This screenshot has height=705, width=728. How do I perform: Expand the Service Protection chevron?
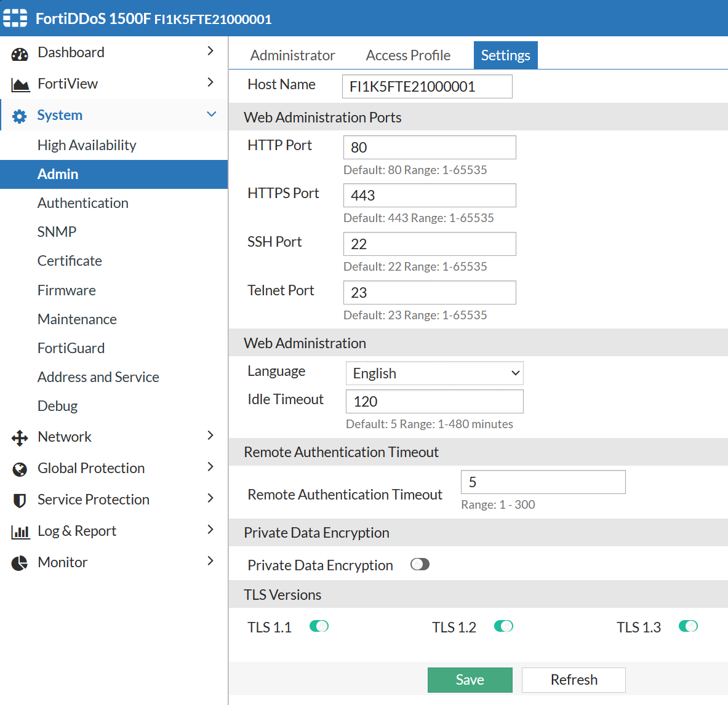210,498
